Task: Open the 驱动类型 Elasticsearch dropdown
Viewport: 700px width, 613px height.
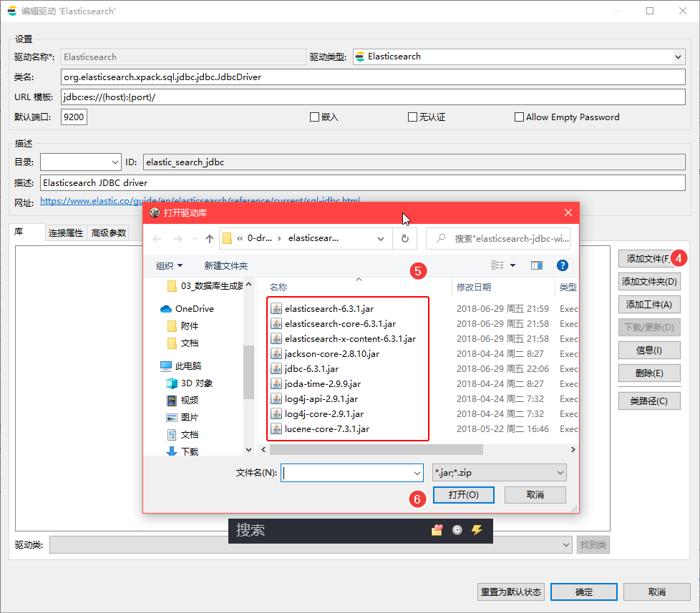Action: point(678,56)
